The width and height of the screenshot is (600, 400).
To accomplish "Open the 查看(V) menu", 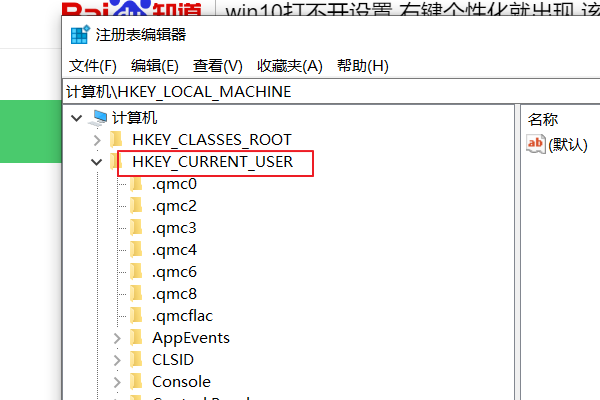I will (x=218, y=65).
